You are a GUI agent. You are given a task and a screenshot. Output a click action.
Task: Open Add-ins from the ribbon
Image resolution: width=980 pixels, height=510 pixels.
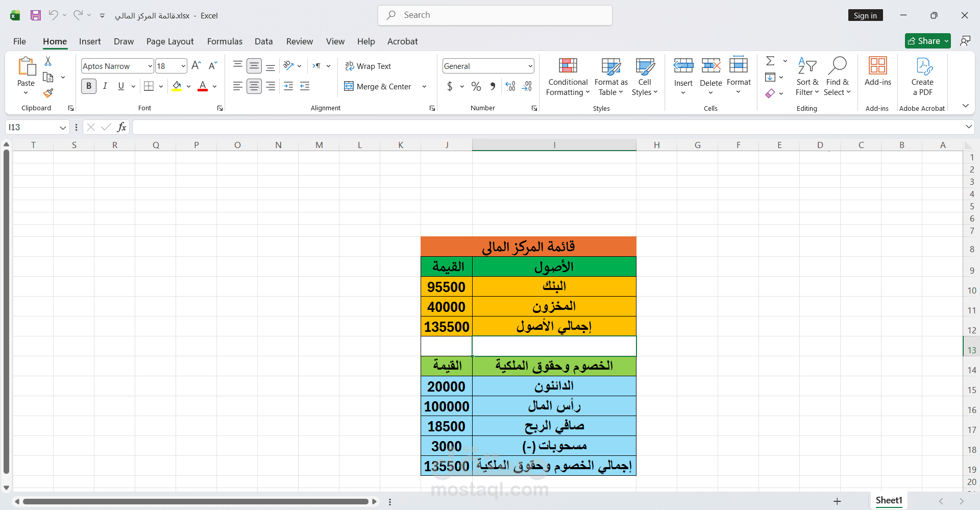[877, 71]
